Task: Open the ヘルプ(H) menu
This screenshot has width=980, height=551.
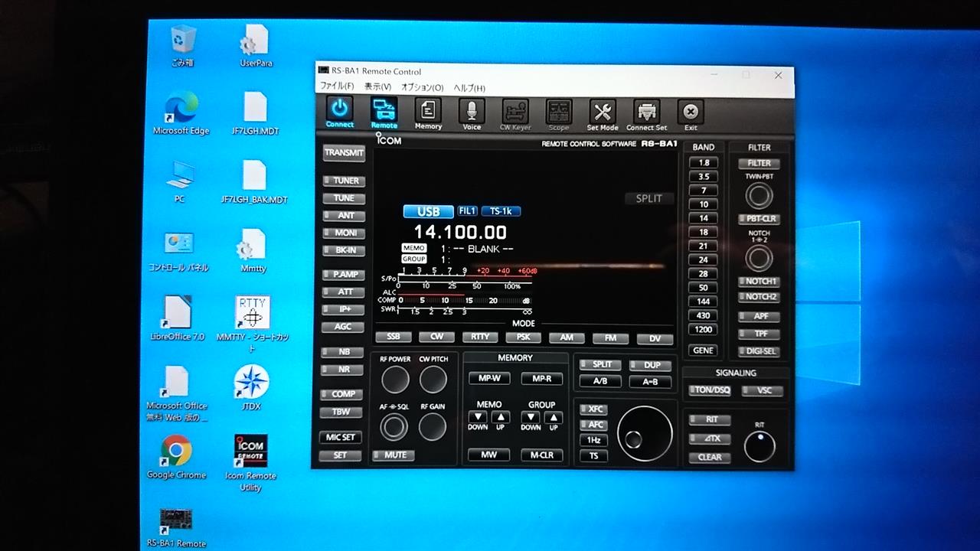Action: click(x=469, y=87)
